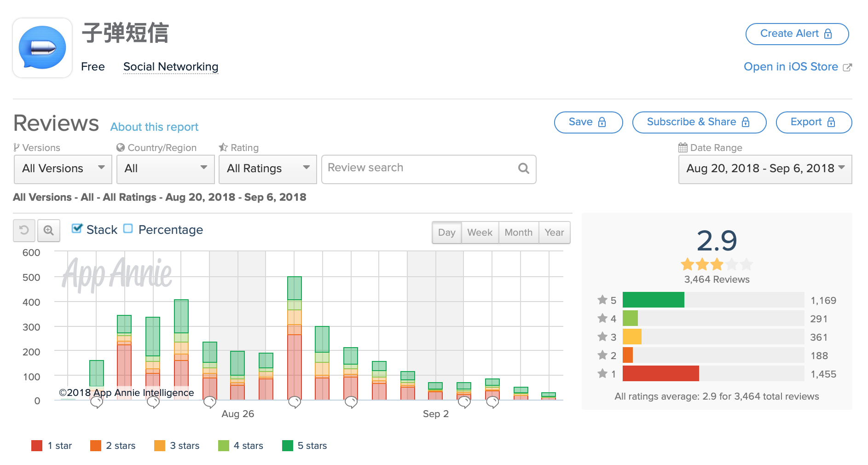Screen dimensions: 868x465
Task: Open the Country/Region All dropdown
Action: (x=166, y=169)
